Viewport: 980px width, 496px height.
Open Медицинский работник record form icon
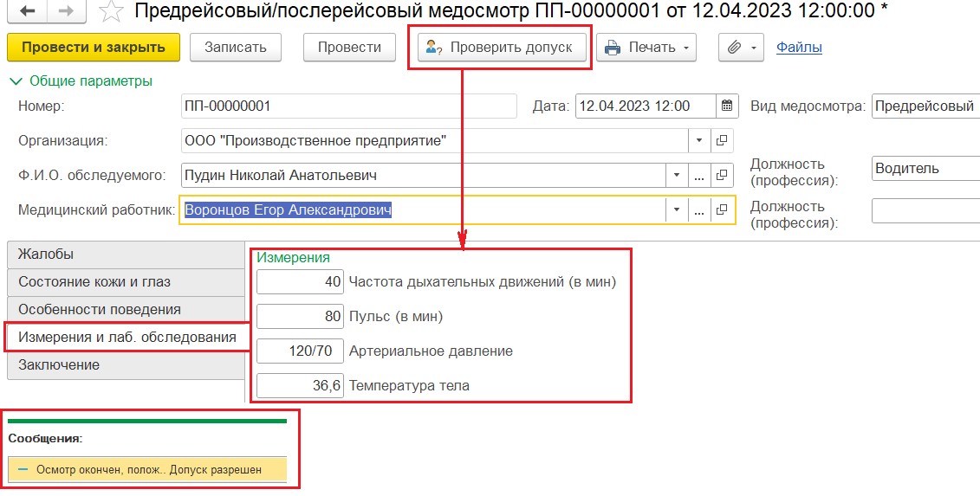tap(722, 210)
